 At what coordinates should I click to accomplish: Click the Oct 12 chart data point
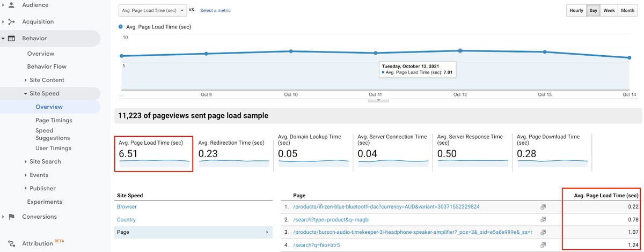pos(460,50)
